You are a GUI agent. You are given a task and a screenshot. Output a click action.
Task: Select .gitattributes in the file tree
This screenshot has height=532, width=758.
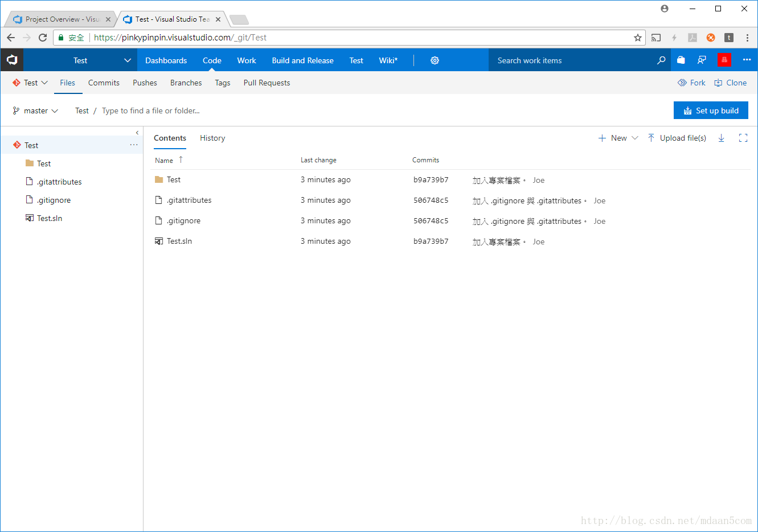coord(59,182)
